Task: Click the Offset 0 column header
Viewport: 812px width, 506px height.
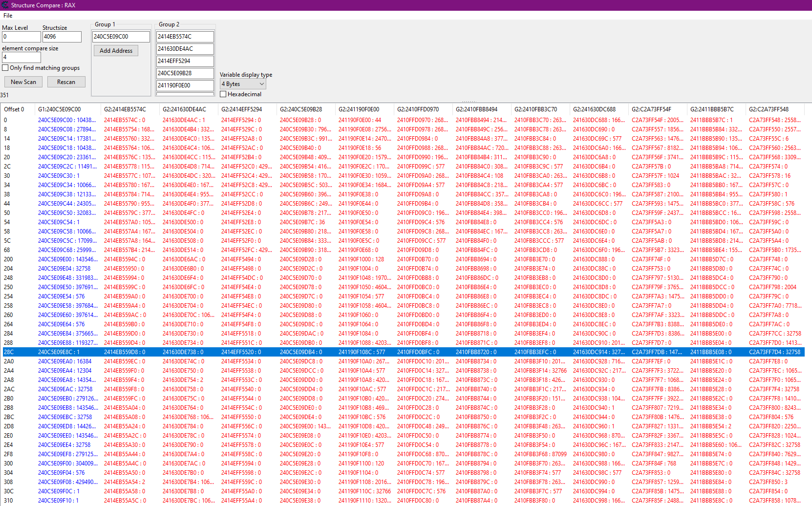Action: click(x=14, y=109)
